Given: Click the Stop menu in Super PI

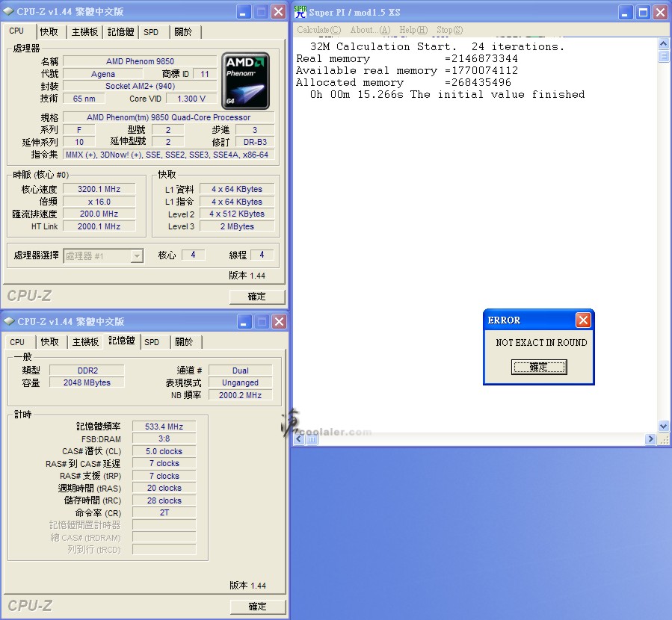Looking at the screenshot, I should pos(450,30).
